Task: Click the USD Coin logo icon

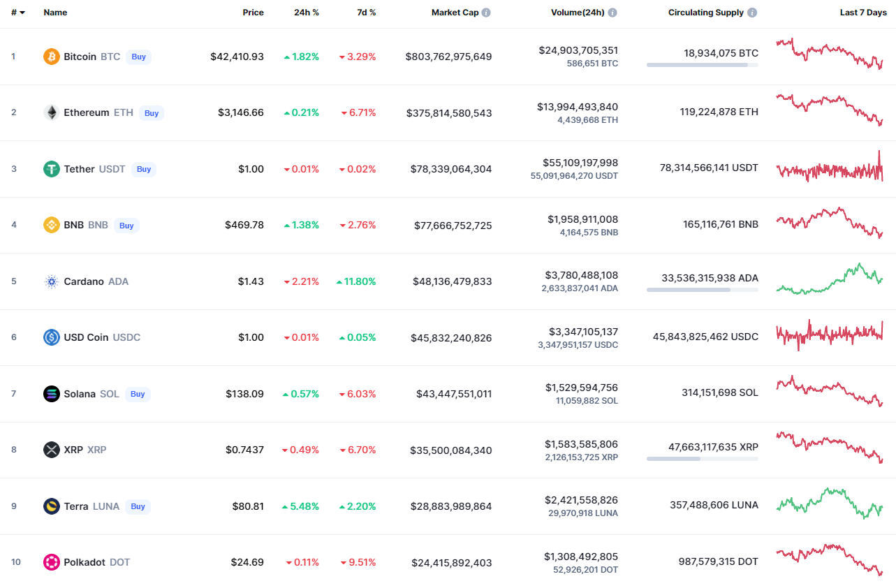Action: click(52, 337)
